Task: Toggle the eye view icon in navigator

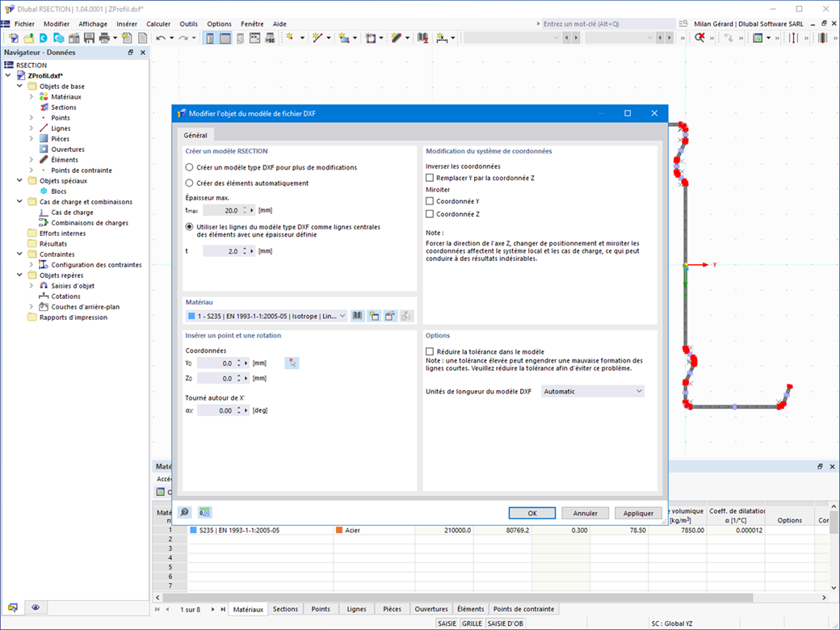Action: 36,607
